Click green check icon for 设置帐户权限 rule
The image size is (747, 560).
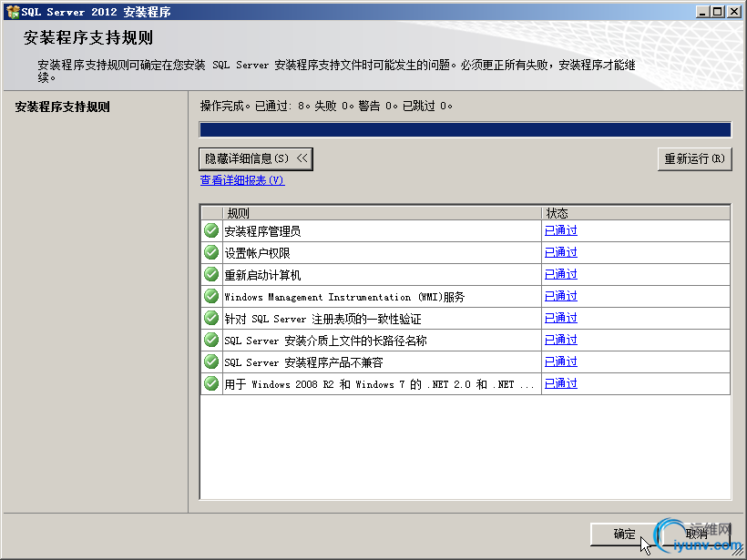click(x=211, y=252)
